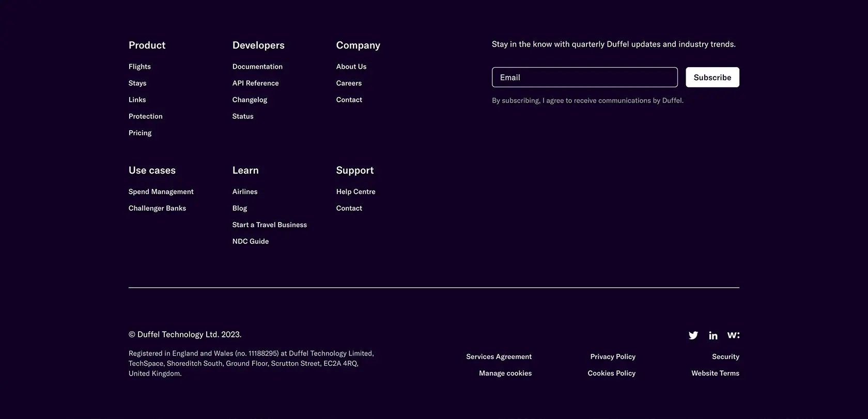
Task: Open the Services Agreement link
Action: (x=499, y=356)
